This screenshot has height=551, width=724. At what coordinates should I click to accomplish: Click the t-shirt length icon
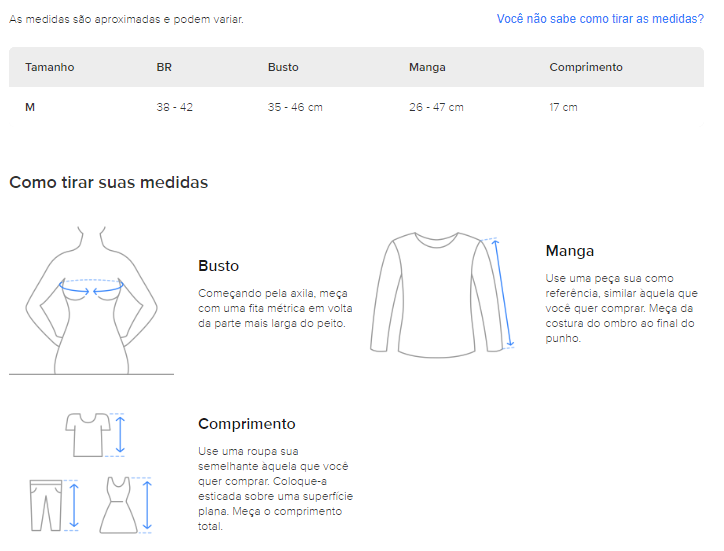(x=88, y=435)
